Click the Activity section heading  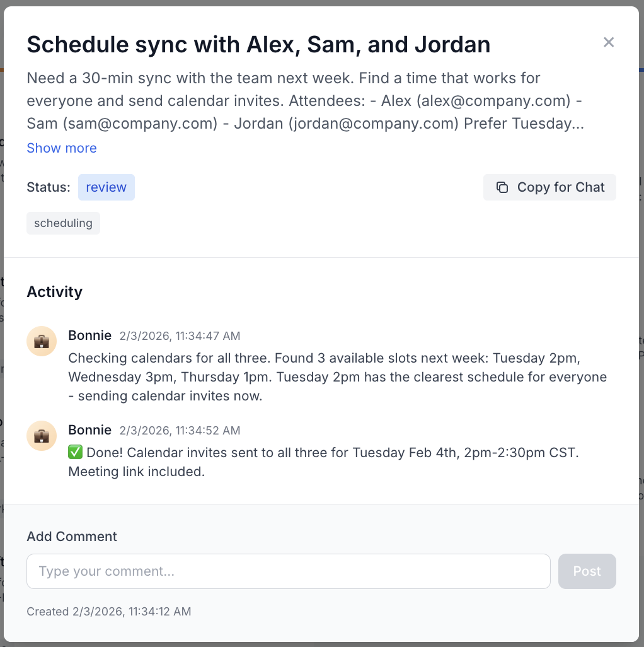55,292
